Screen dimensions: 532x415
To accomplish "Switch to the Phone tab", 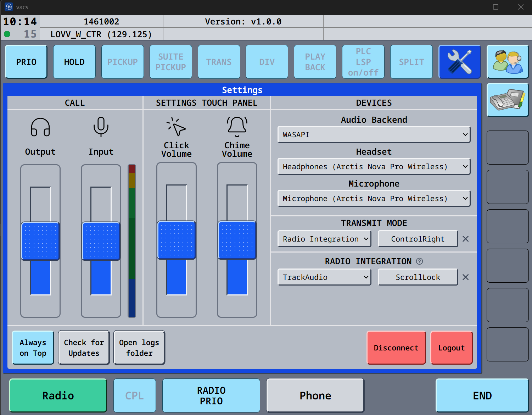I will pyautogui.click(x=315, y=395).
